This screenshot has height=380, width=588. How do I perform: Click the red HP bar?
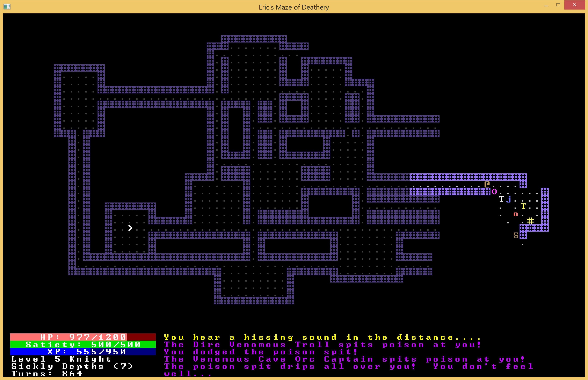83,337
